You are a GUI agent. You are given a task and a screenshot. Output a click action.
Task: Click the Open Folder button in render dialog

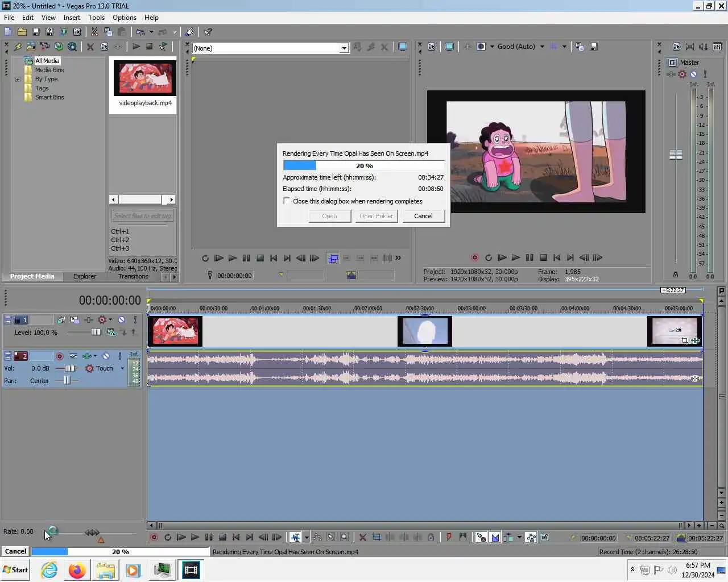click(376, 216)
